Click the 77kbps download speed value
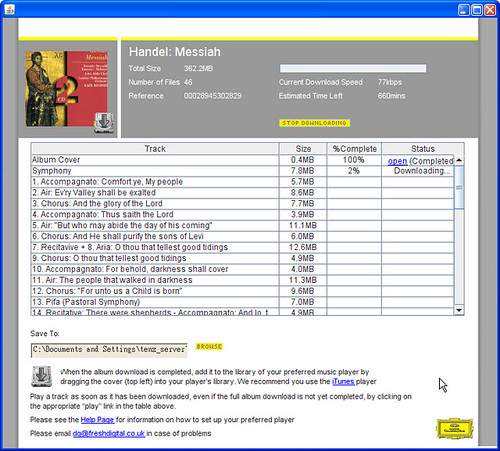 point(390,82)
